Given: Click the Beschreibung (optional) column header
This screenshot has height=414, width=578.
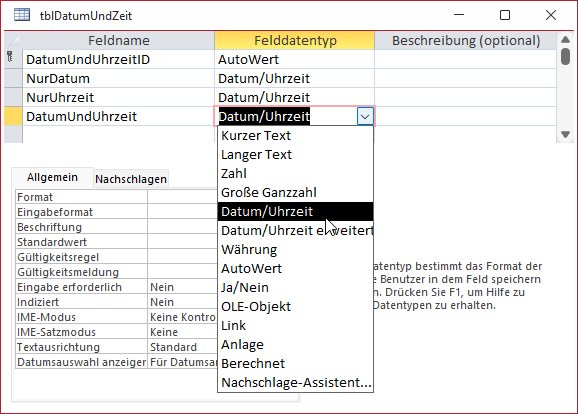Looking at the screenshot, I should tap(466, 41).
